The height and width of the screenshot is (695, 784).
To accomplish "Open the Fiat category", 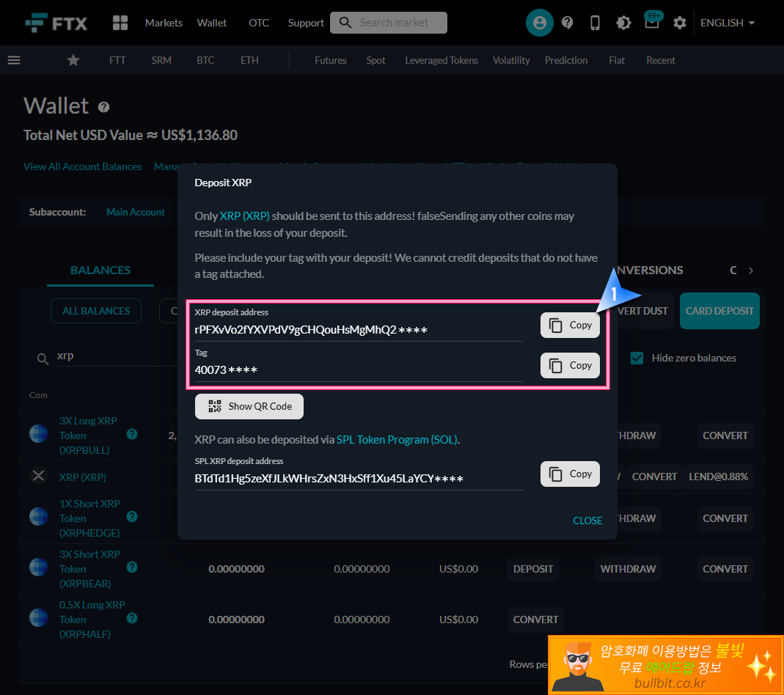I will pos(617,60).
